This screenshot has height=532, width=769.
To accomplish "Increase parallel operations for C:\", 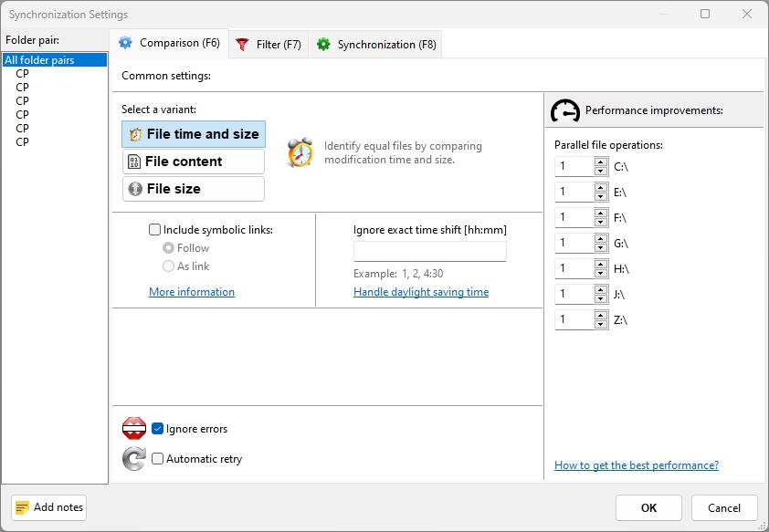I will coord(601,162).
